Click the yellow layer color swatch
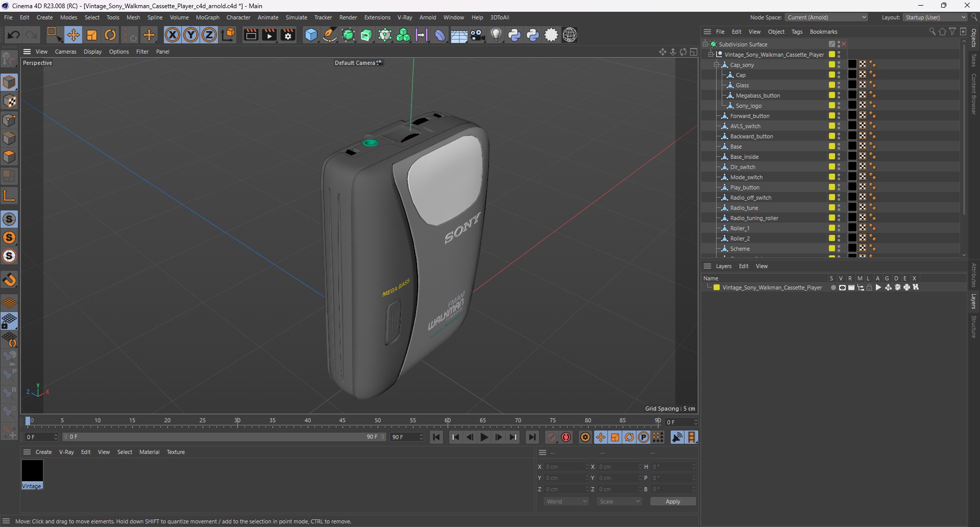This screenshot has width=980, height=527. tap(717, 288)
